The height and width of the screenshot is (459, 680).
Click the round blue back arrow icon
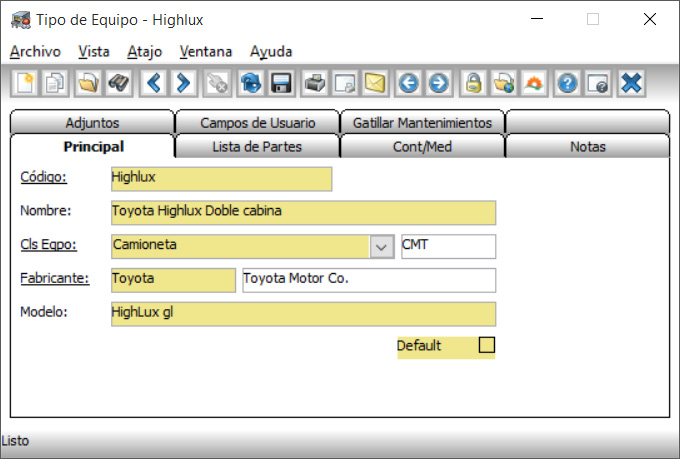pos(409,83)
